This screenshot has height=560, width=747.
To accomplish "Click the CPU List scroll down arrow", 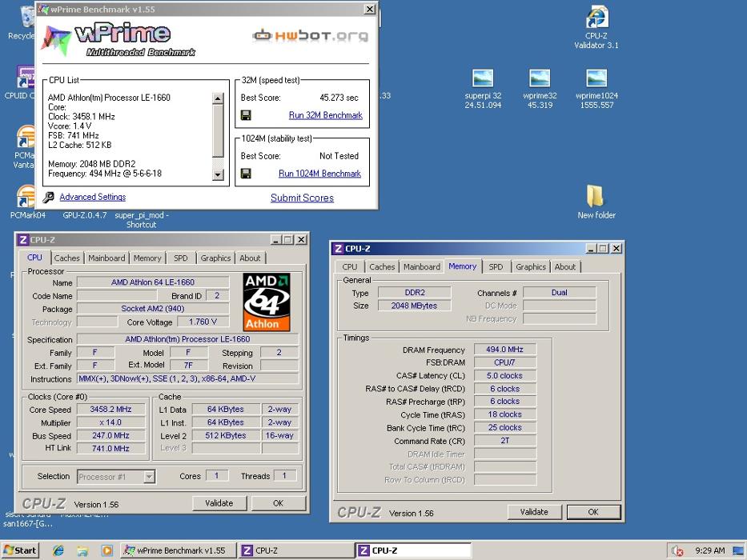I will [x=218, y=174].
